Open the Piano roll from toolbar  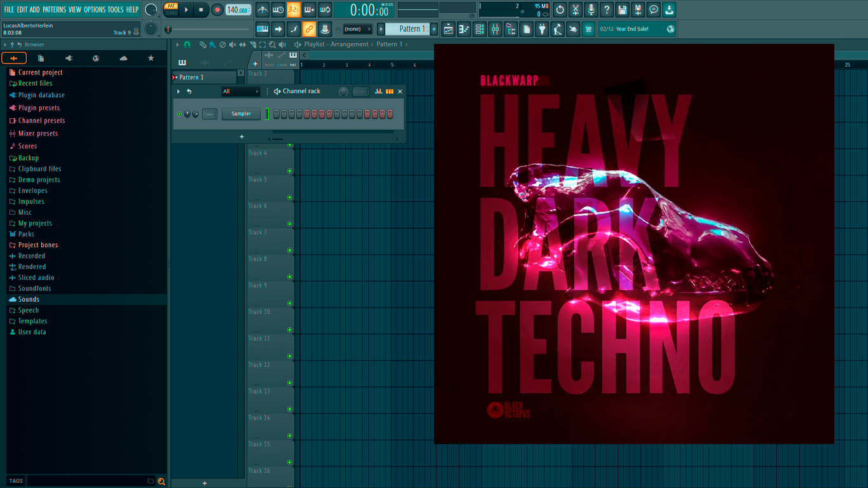pyautogui.click(x=464, y=29)
